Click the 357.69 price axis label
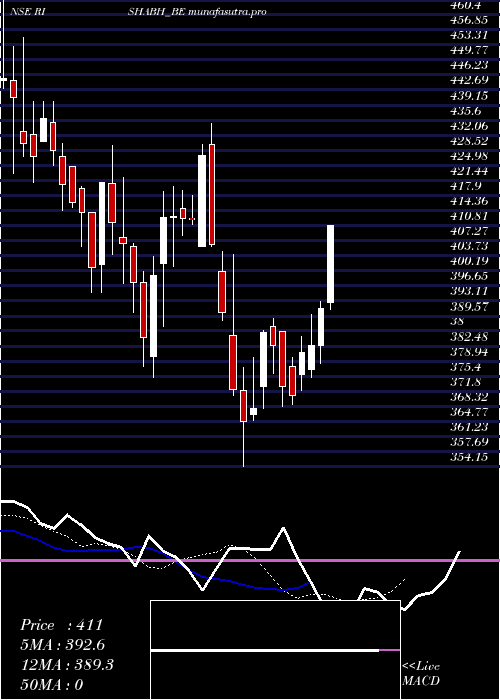 click(x=469, y=443)
